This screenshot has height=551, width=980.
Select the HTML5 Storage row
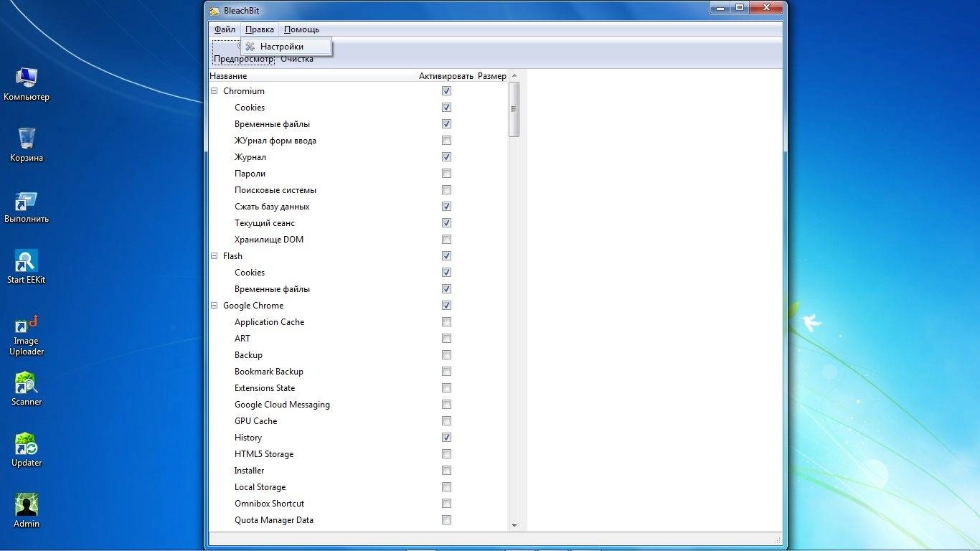[358, 454]
